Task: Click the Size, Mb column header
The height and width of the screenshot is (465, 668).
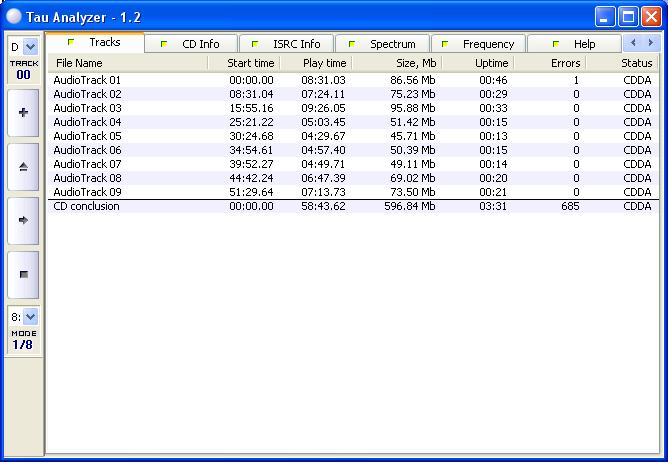Action: pos(396,63)
